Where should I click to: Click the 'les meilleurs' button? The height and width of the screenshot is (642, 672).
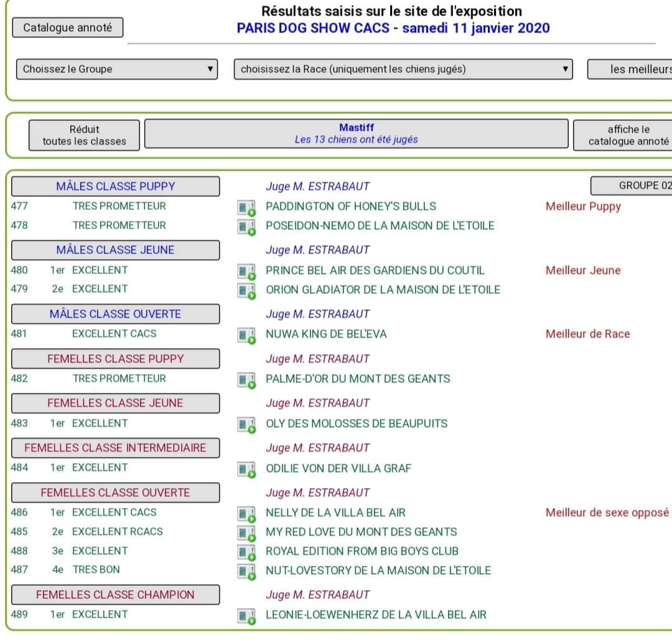tap(630, 69)
